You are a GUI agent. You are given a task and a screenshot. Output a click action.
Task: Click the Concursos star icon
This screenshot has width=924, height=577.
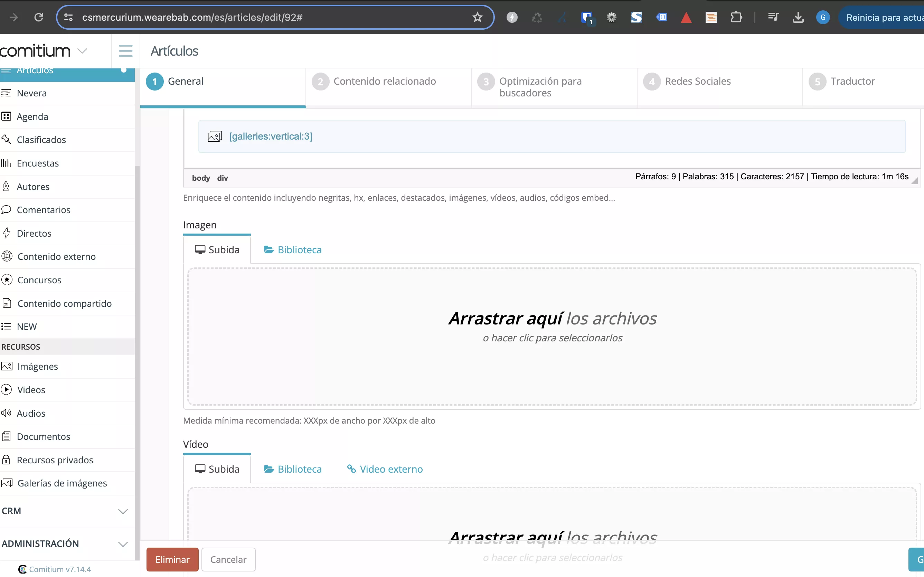click(7, 280)
